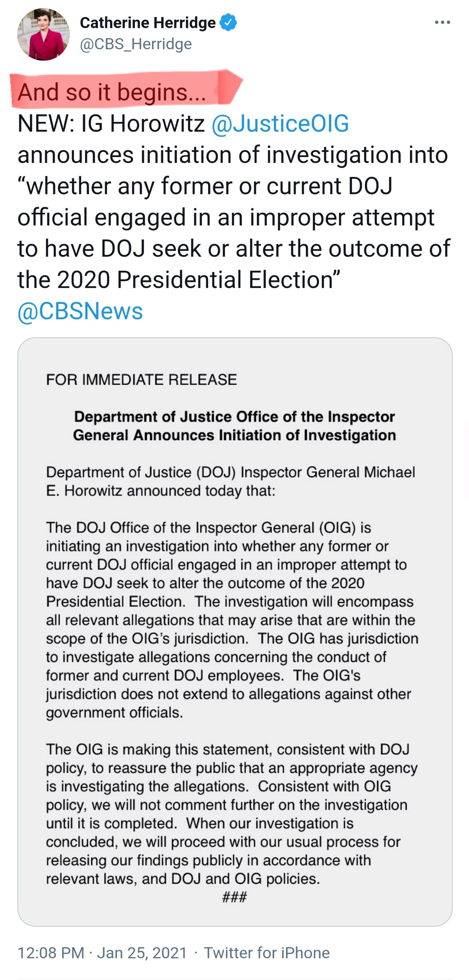The image size is (469, 980).
Task: Click the 'FOR IMMEDIATE RELEASE' heading in image
Action: pos(141,380)
